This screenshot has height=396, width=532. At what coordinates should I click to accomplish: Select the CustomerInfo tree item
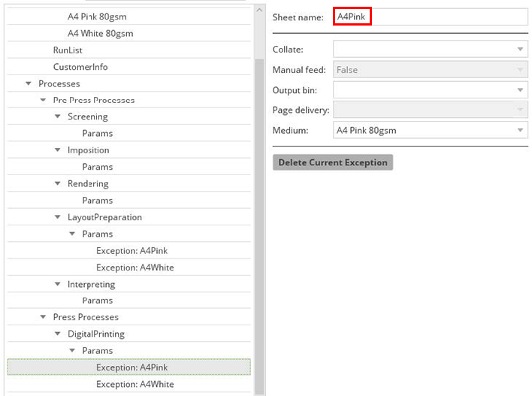[80, 67]
